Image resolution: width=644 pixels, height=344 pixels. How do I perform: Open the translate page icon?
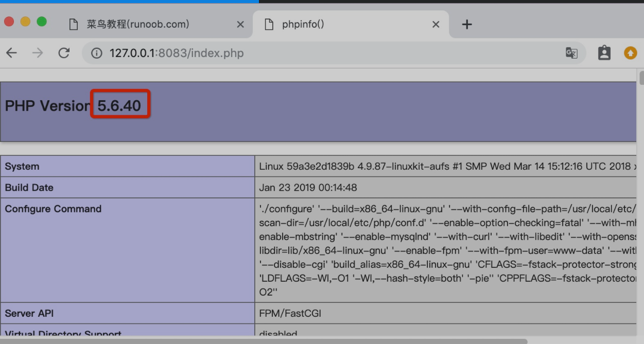coord(571,53)
